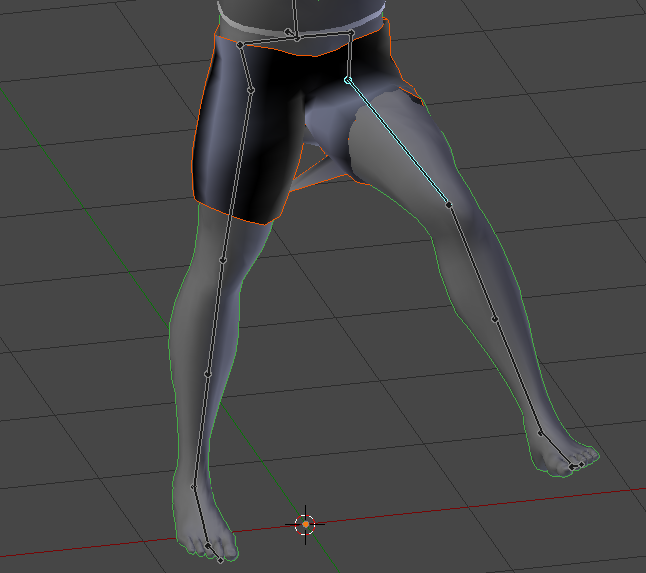Viewport: 646px width, 573px height.
Task: Select the foot bone of the raised leg
Action: tap(556, 449)
